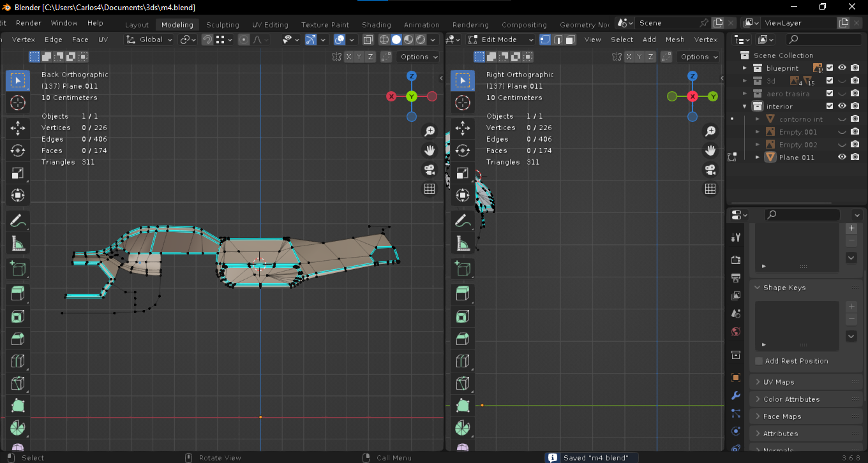Expand the UV Maps panel
This screenshot has width=868, height=463.
(779, 382)
